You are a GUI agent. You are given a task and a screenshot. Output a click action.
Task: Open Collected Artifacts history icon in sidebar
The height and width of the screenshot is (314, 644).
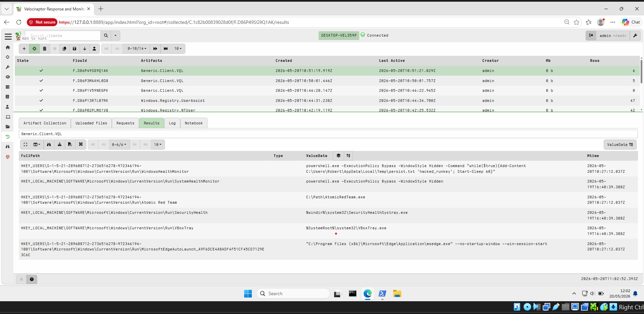(x=8, y=137)
